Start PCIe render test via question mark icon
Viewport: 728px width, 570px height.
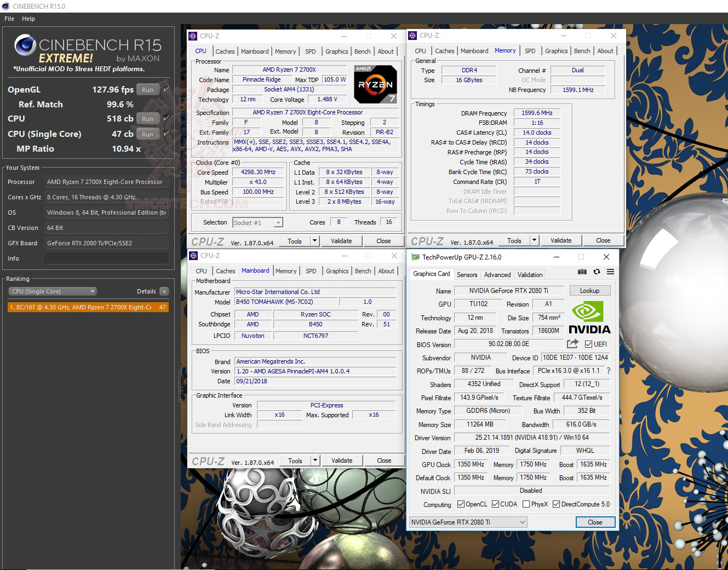click(609, 371)
